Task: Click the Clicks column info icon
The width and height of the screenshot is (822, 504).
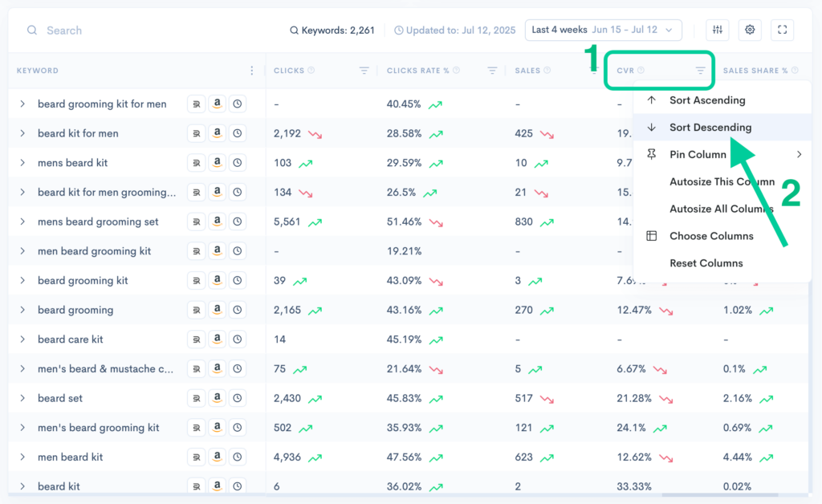Action: (x=311, y=70)
